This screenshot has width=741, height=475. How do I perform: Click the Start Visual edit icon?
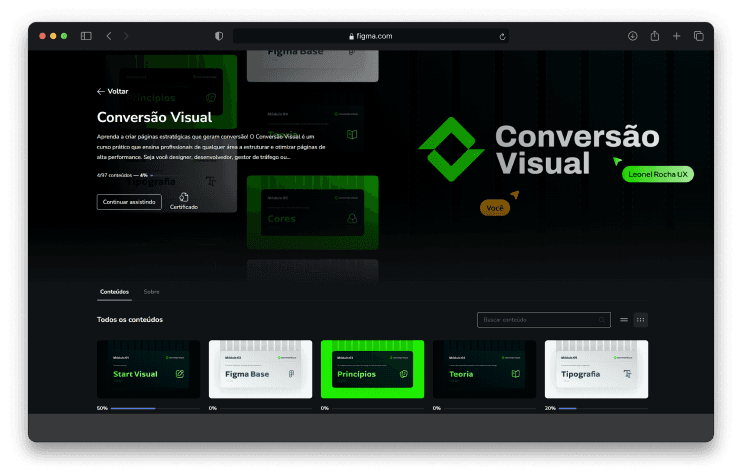point(180,374)
